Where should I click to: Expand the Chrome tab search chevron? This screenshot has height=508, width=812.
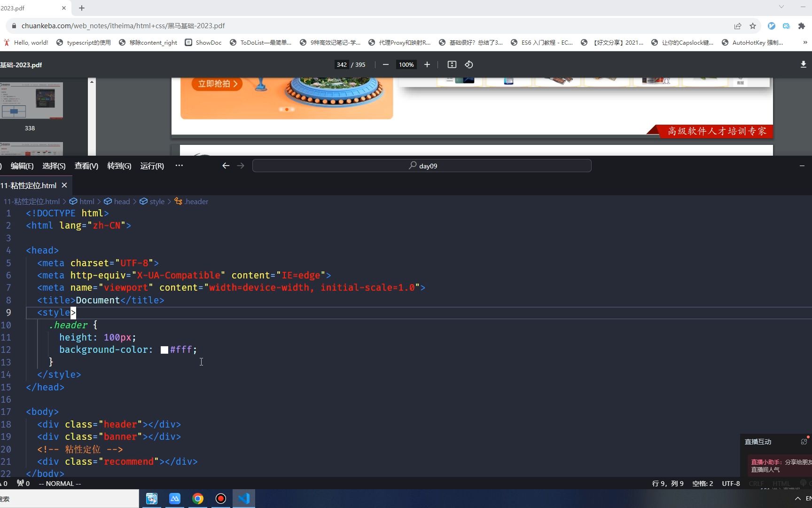tap(781, 7)
